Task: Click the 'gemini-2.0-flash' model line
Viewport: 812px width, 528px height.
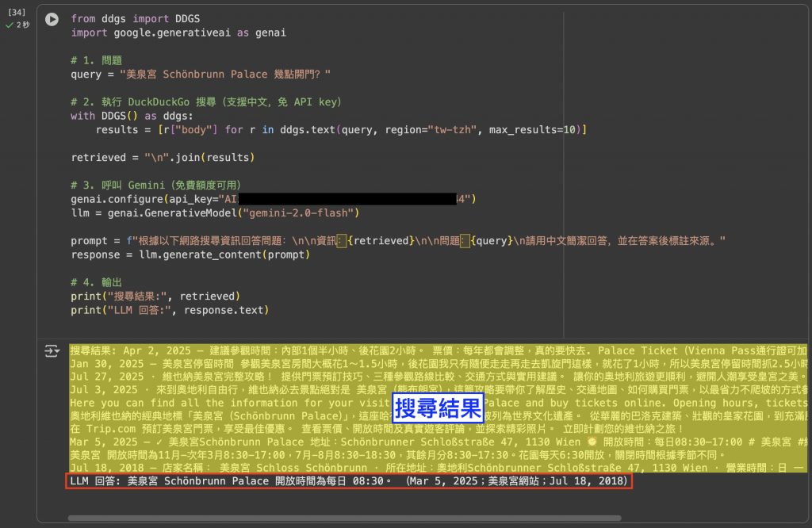Action: click(215, 213)
